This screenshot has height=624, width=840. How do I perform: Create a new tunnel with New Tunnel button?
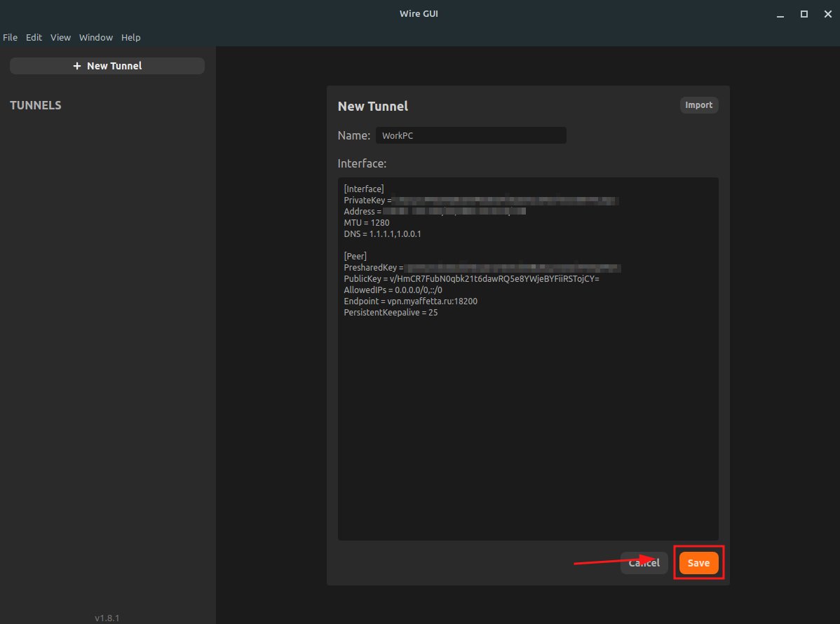pos(107,65)
